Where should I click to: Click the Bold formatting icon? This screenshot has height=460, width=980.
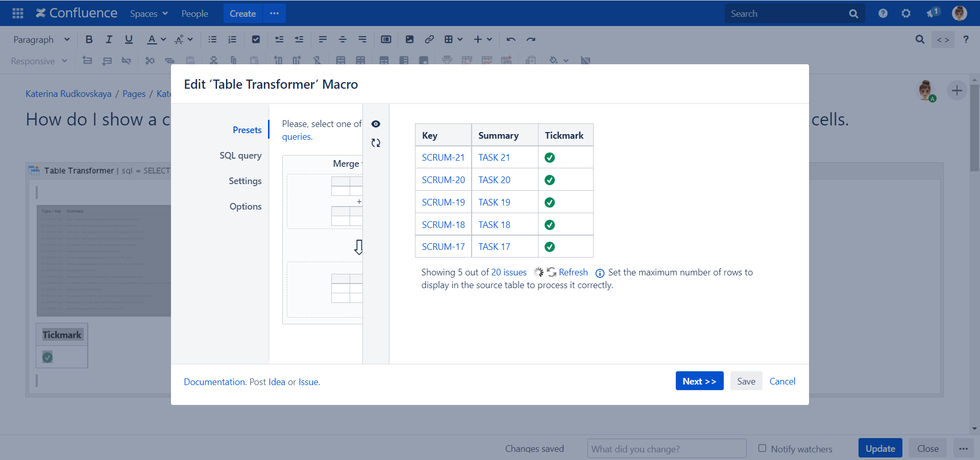(x=89, y=39)
